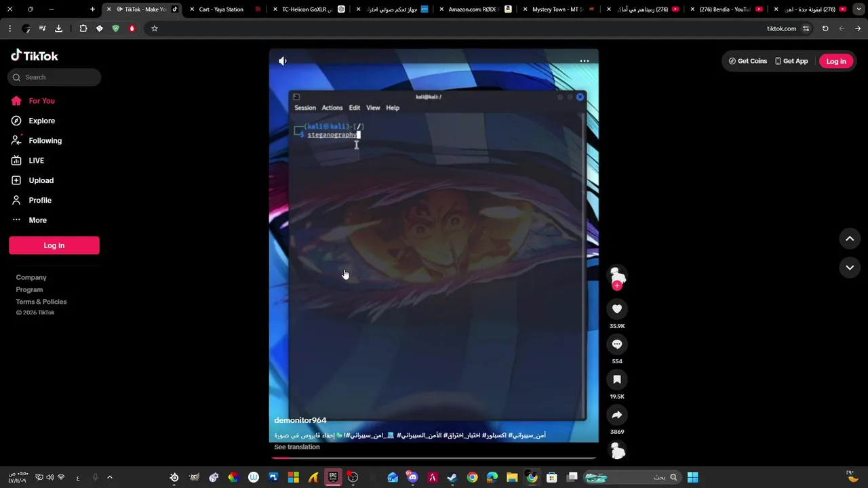Click the top-right Log in button
The width and height of the screenshot is (868, 488).
tap(836, 61)
